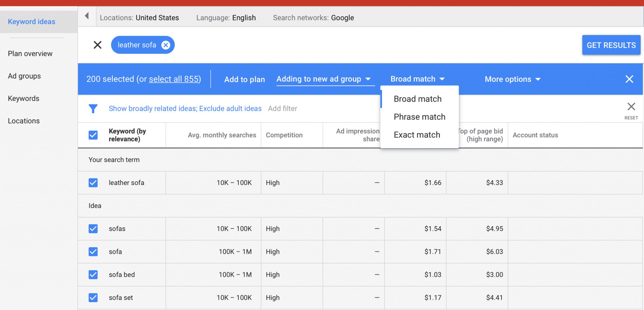Click the $4.95 bid value
Screen dimensions: 644x310
pyautogui.click(x=494, y=229)
